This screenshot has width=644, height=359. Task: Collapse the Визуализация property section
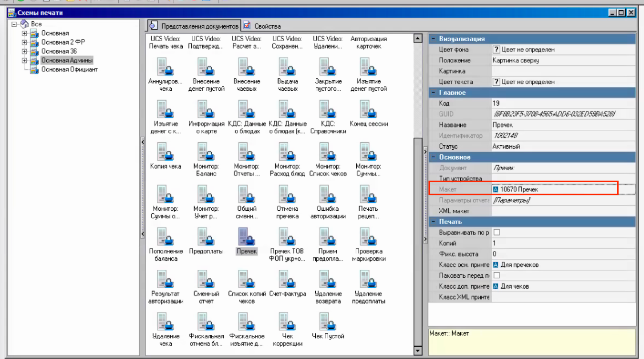434,39
